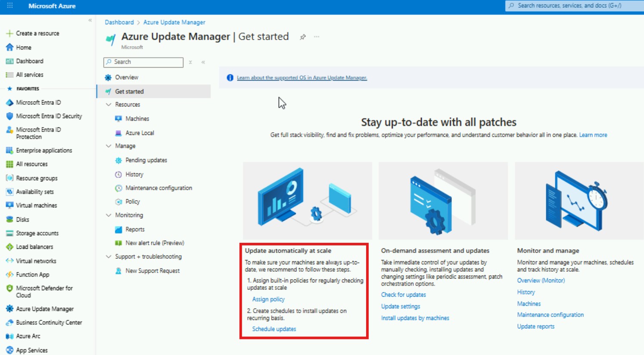Open Schedule updates link
Image resolution: width=644 pixels, height=355 pixels.
coord(274,329)
